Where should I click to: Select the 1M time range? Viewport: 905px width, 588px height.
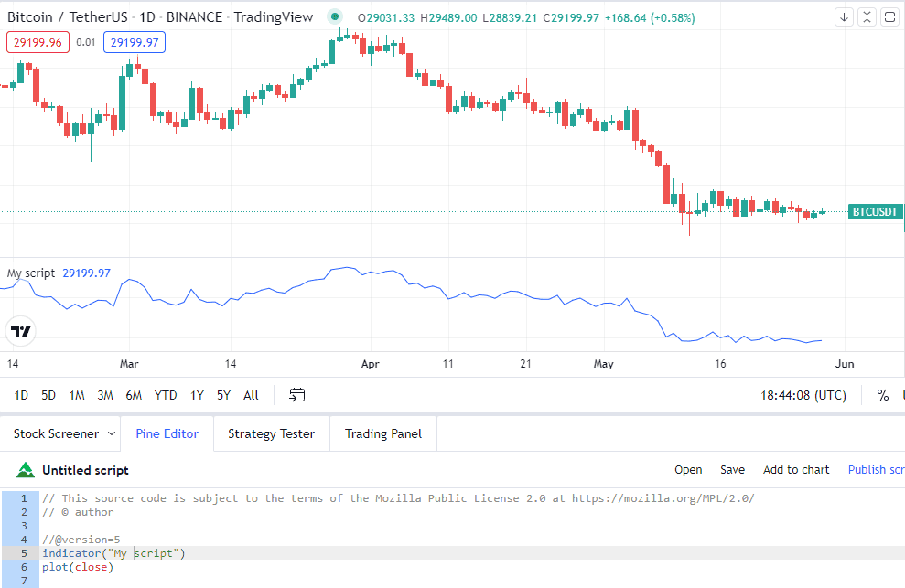[77, 395]
